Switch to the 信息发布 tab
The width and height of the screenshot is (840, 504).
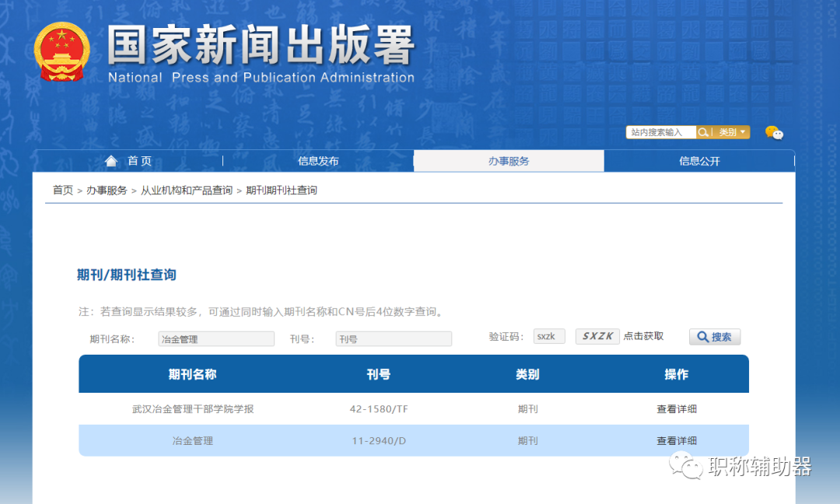pos(317,160)
